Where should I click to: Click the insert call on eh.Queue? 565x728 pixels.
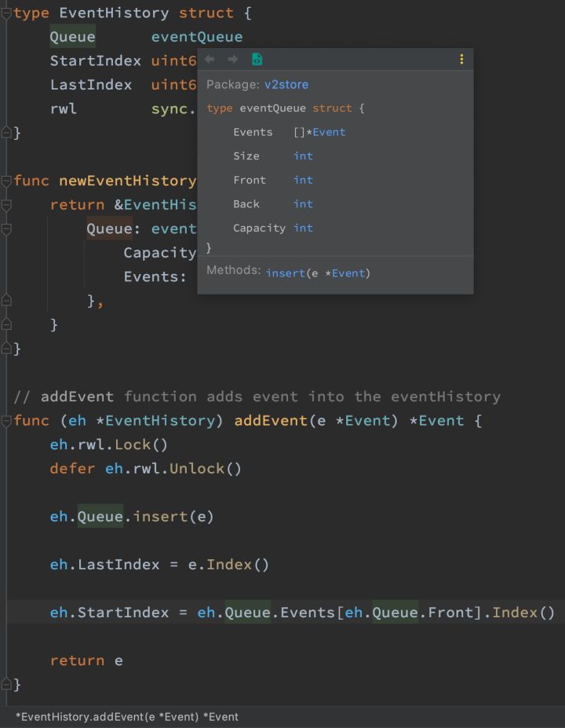(160, 517)
